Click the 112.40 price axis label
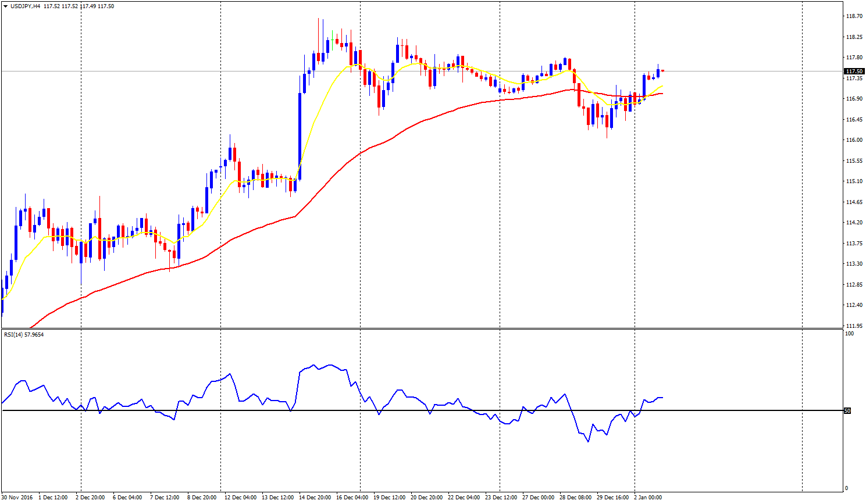The height and width of the screenshot is (504, 866). click(x=854, y=305)
